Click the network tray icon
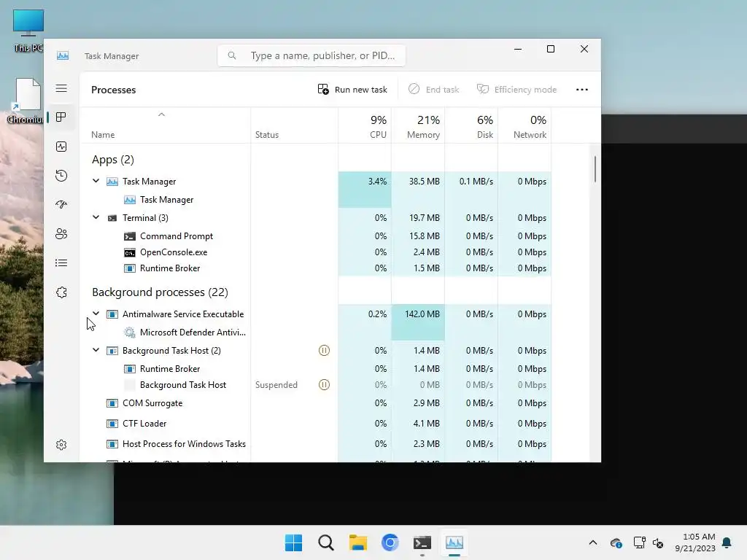The height and width of the screenshot is (560, 747). pos(639,542)
